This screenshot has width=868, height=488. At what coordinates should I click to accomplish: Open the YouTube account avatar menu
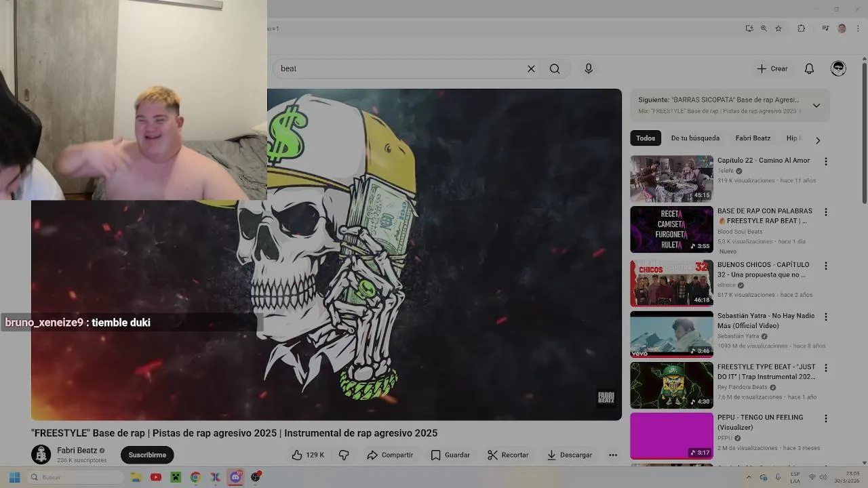839,68
